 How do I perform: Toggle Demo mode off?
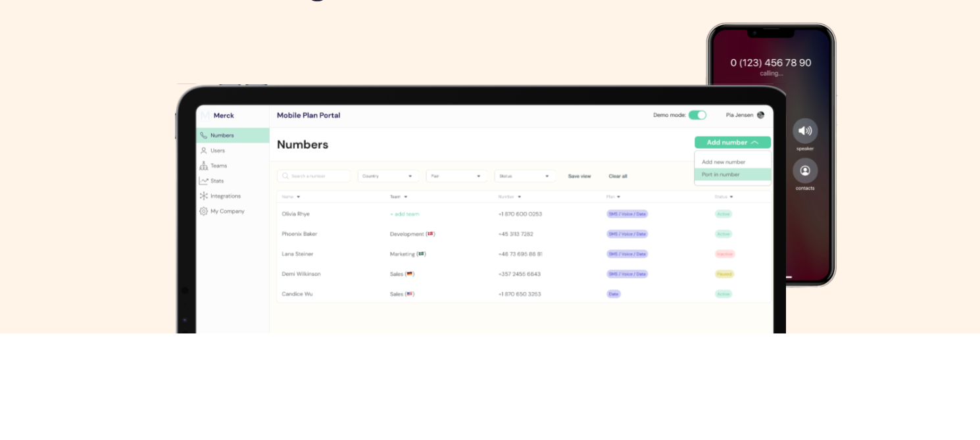(x=698, y=114)
